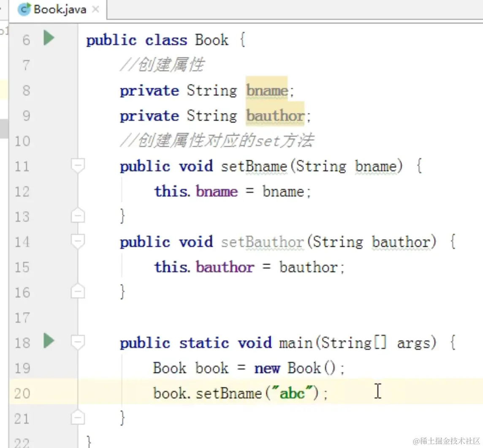483x448 pixels.
Task: Click the main method name on line 18
Action: (x=296, y=343)
